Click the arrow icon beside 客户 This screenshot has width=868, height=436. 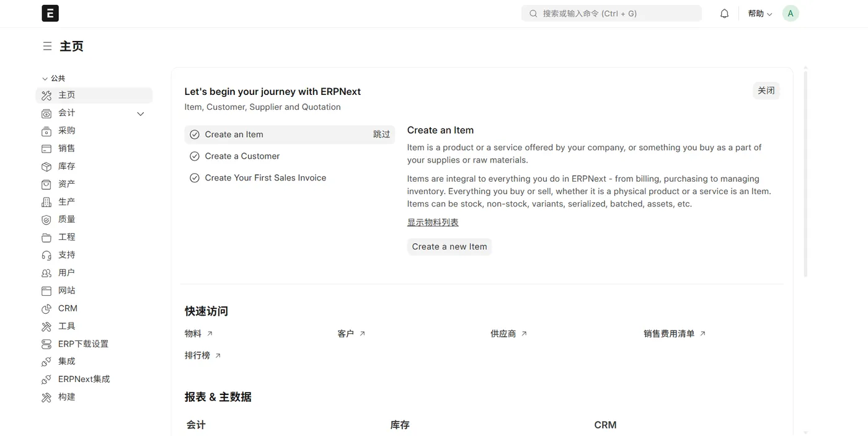[362, 334]
